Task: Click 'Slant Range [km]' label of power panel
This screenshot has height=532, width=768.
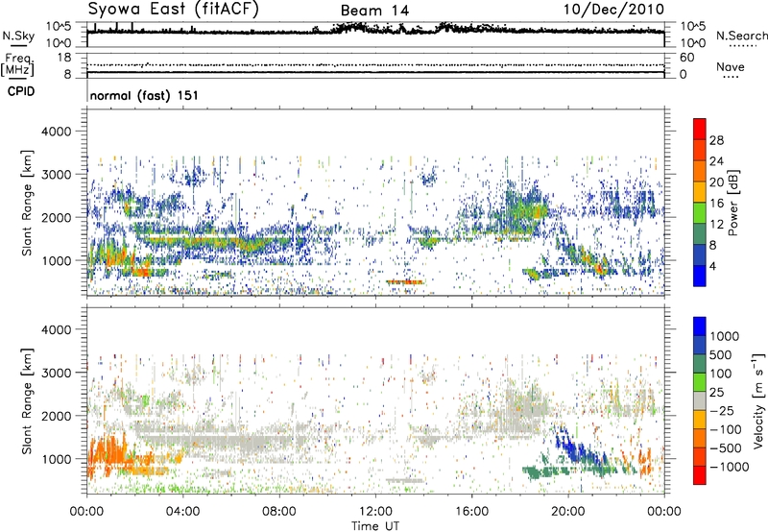Action: point(27,203)
